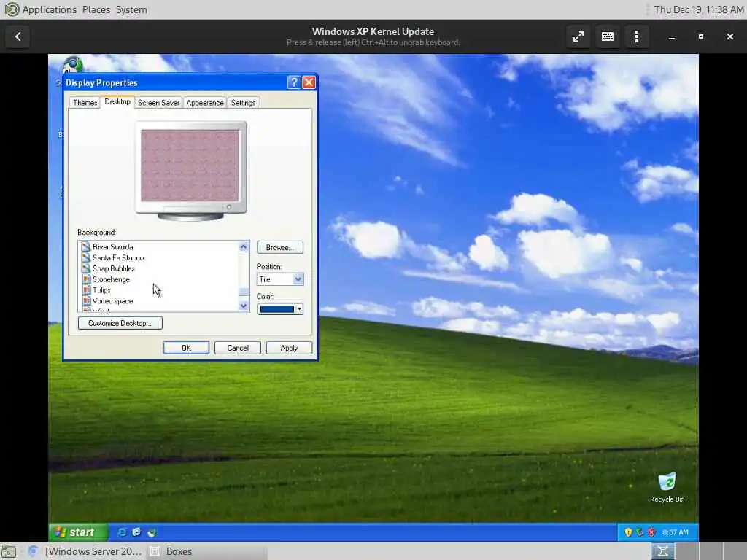The height and width of the screenshot is (560, 747).
Task: Click the background list scroll down arrow
Action: point(244,306)
